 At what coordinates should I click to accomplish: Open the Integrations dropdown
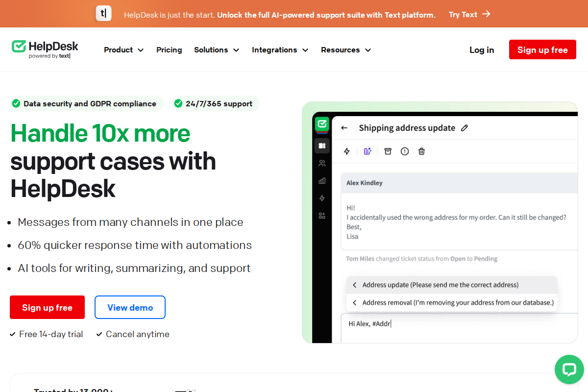[x=280, y=50]
